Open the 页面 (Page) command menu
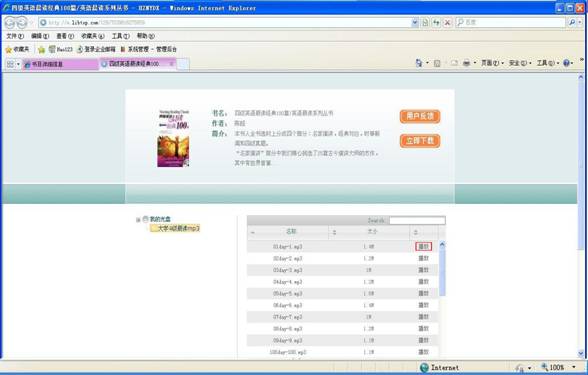 492,63
